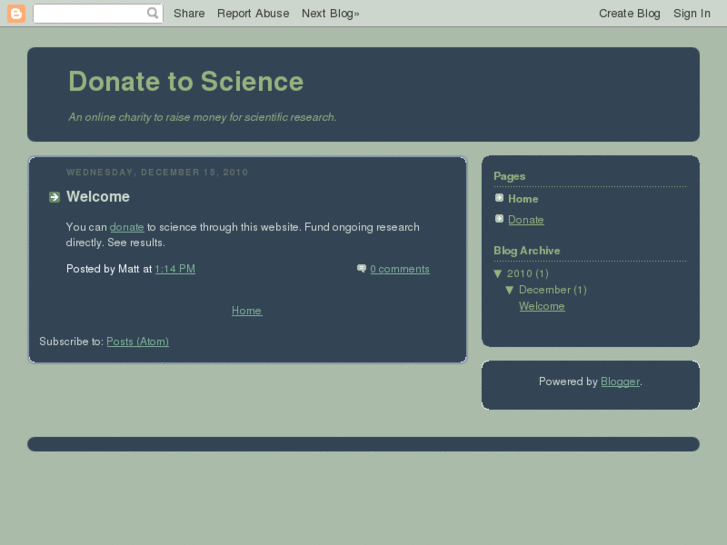
Task: Open the Donate to Science blog title
Action: pos(186,82)
